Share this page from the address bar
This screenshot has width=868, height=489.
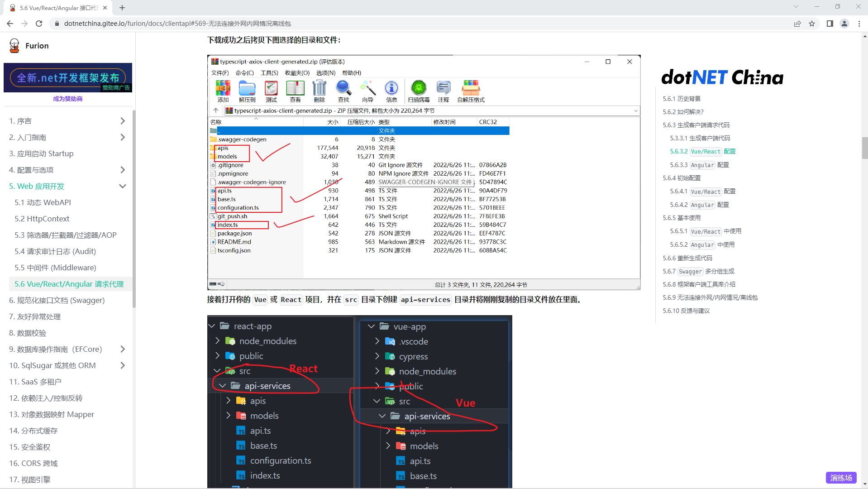tap(797, 24)
